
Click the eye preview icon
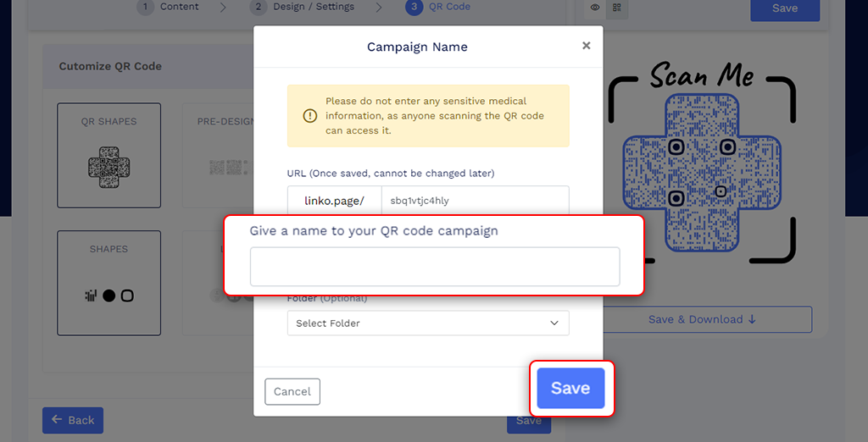pos(595,8)
